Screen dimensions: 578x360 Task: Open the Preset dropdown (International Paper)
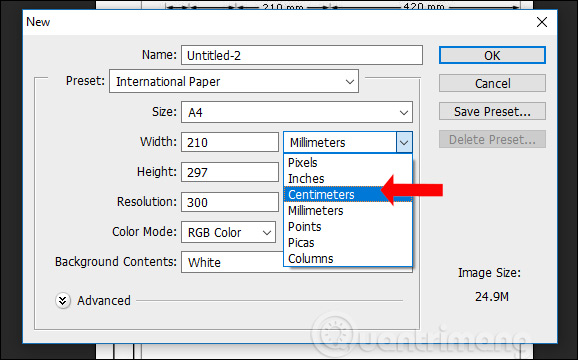(x=234, y=81)
